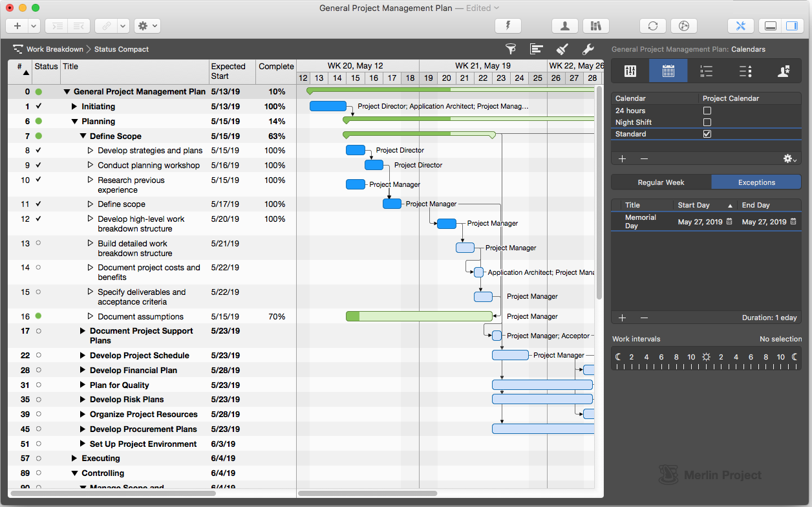Click Status Compact in the breadcrumb bar

click(121, 49)
